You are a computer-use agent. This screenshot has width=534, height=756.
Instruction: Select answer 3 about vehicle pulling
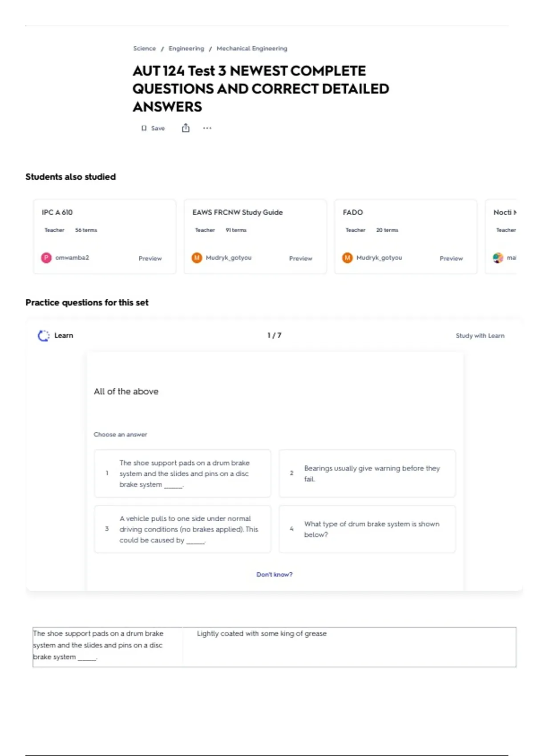point(182,529)
